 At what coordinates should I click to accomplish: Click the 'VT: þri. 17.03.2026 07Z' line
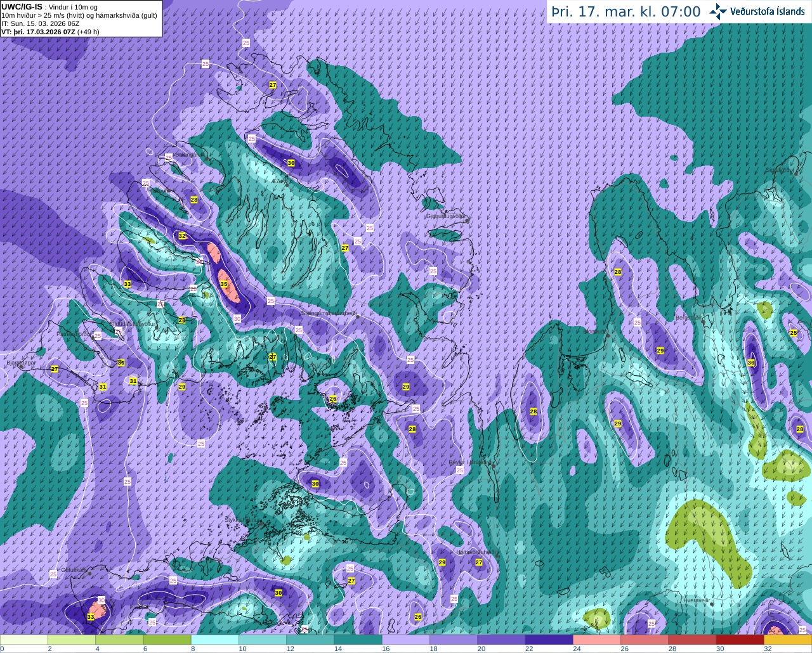click(50, 31)
